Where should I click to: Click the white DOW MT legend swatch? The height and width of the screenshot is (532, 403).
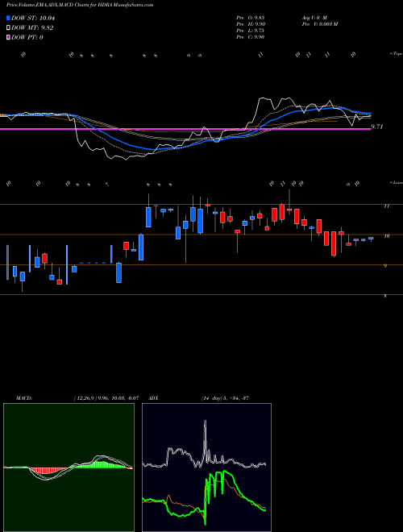click(x=9, y=28)
